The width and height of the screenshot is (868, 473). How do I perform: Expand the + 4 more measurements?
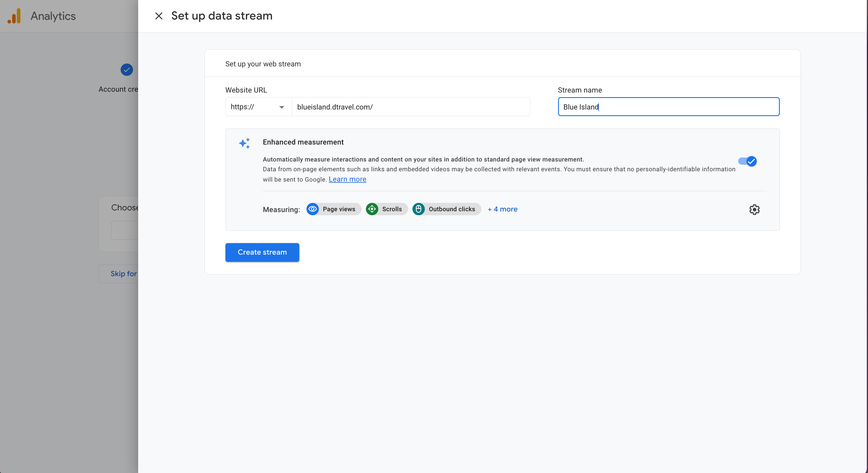(502, 209)
